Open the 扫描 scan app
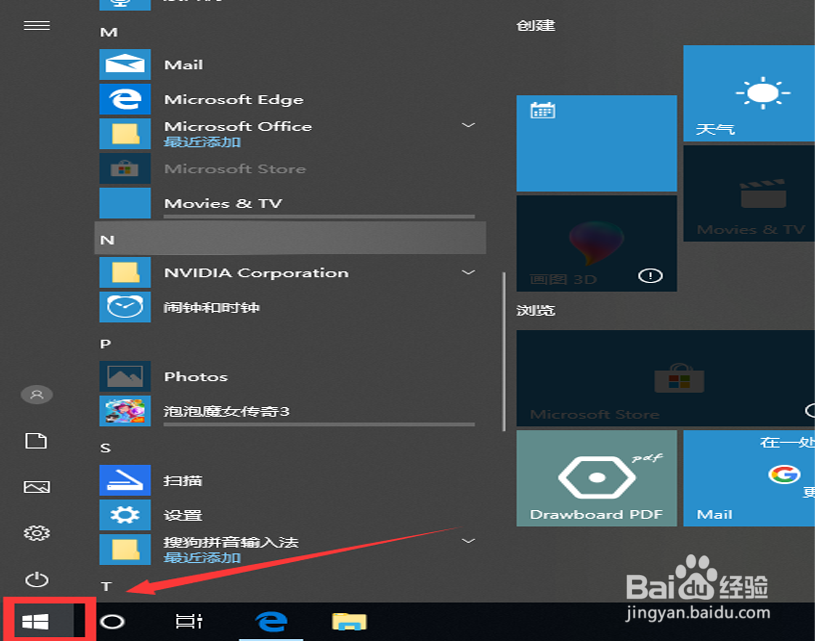This screenshot has height=641, width=815. pyautogui.click(x=288, y=480)
